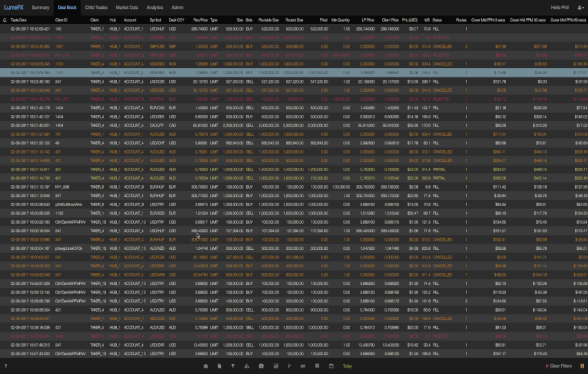The height and width of the screenshot is (374, 588).
Task: Open the help question mark icon
Action: [x=6, y=366]
